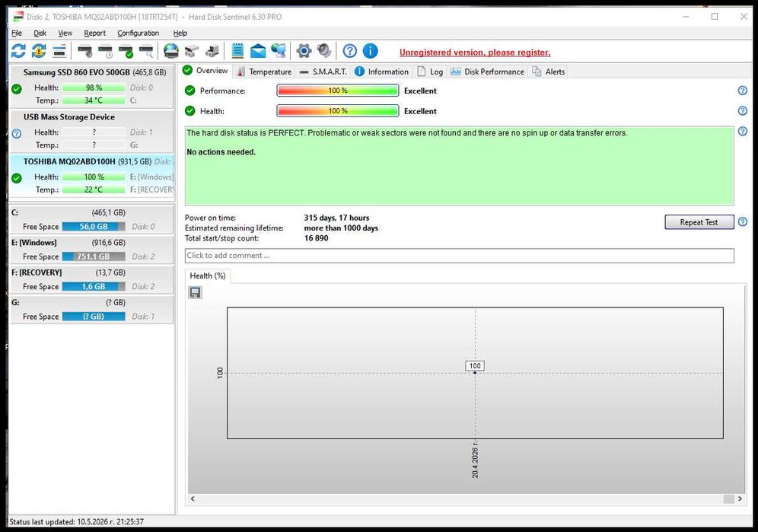This screenshot has height=532, width=758.
Task: Click the toolbar icon left of the notepad
Action: 212,51
